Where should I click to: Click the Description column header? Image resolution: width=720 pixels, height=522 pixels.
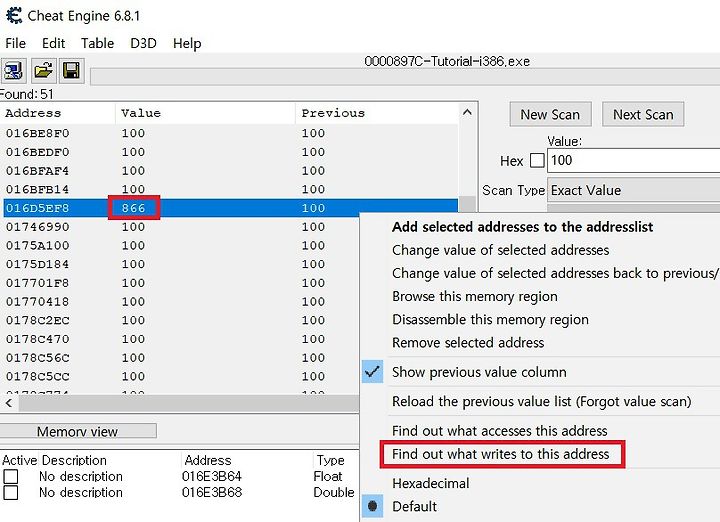coord(74,460)
